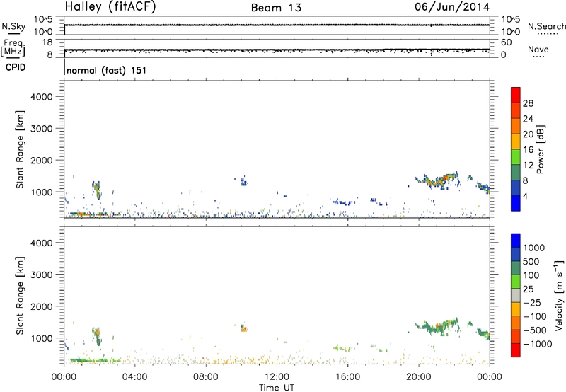Click the "N.Sky" label
The width and height of the screenshot is (566, 392).
coord(13,26)
